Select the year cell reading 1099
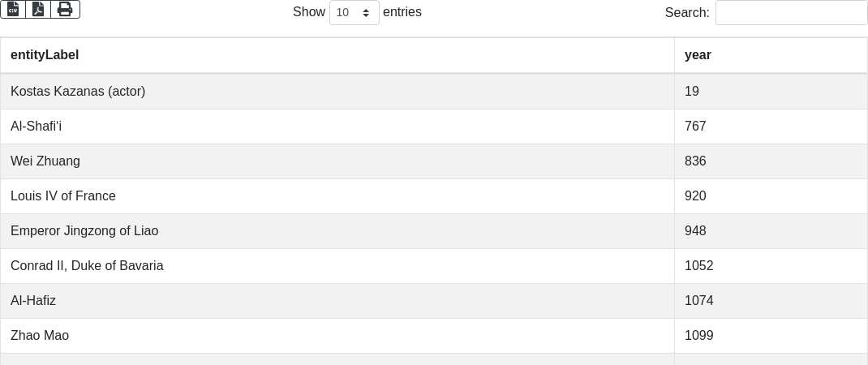 click(x=698, y=336)
